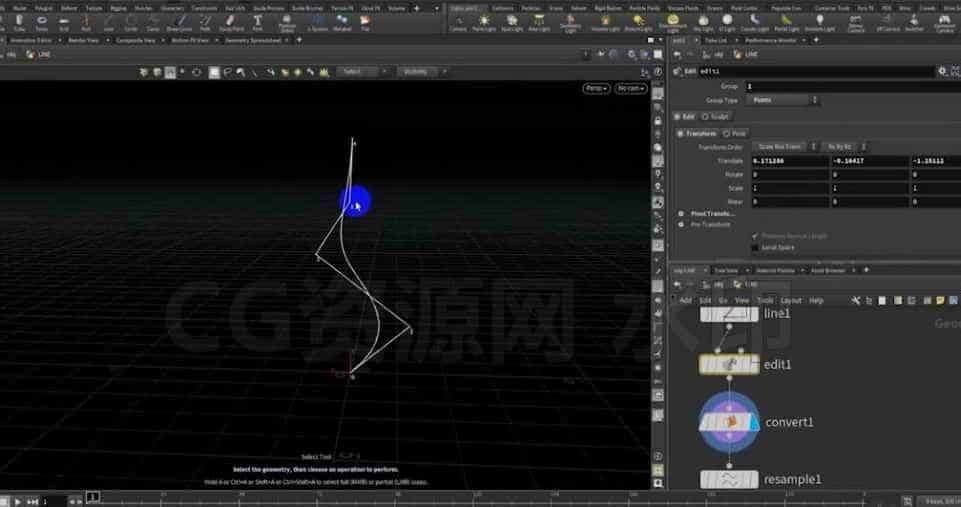Click the Switcher shelf tool
The height and width of the screenshot is (507, 961).
[x=914, y=23]
